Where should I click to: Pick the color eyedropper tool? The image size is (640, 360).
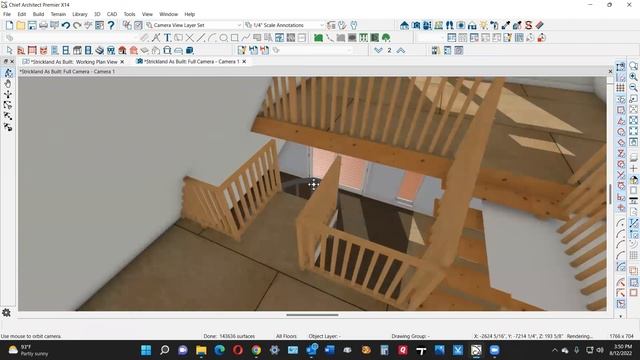(506, 25)
